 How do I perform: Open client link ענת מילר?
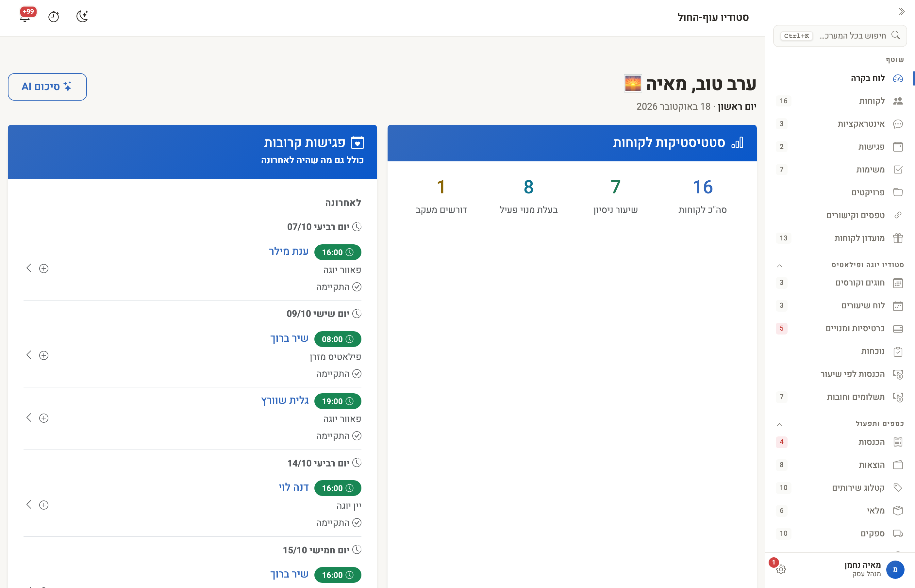click(x=289, y=252)
